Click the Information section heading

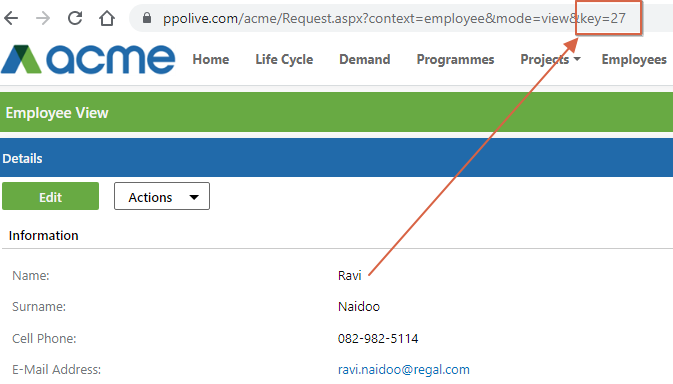(x=43, y=235)
